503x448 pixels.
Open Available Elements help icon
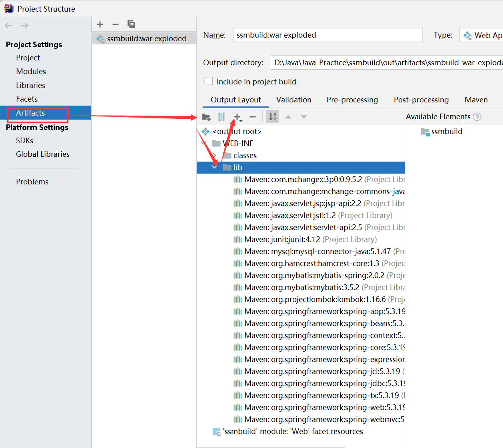pos(477,117)
